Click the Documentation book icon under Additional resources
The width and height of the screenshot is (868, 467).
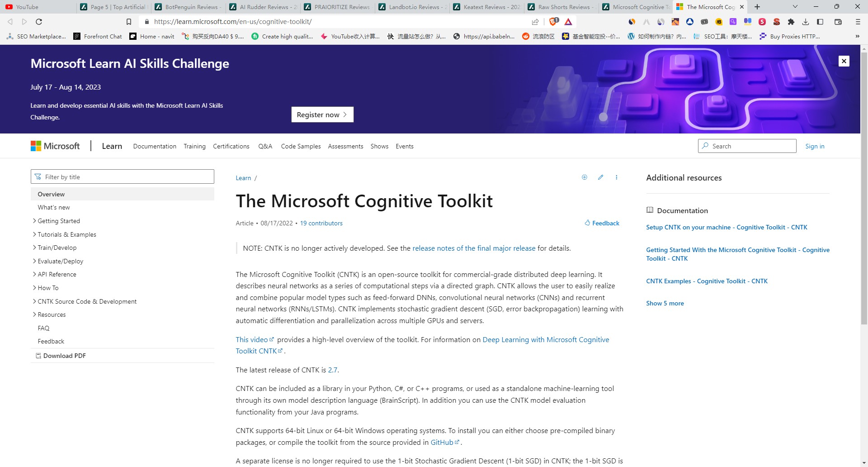650,210
